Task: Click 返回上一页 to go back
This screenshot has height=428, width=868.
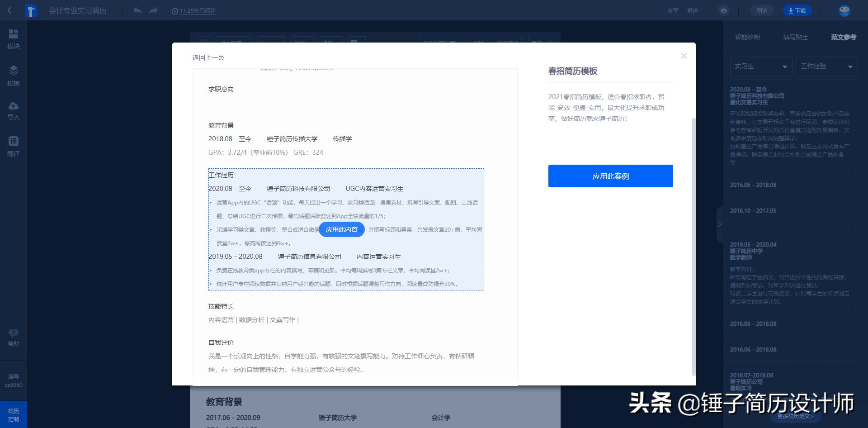Action: (208, 57)
